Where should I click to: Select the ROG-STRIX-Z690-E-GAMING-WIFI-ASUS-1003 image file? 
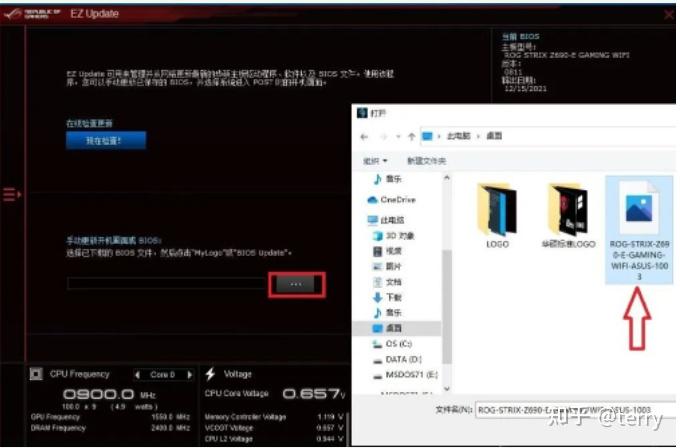click(x=639, y=230)
